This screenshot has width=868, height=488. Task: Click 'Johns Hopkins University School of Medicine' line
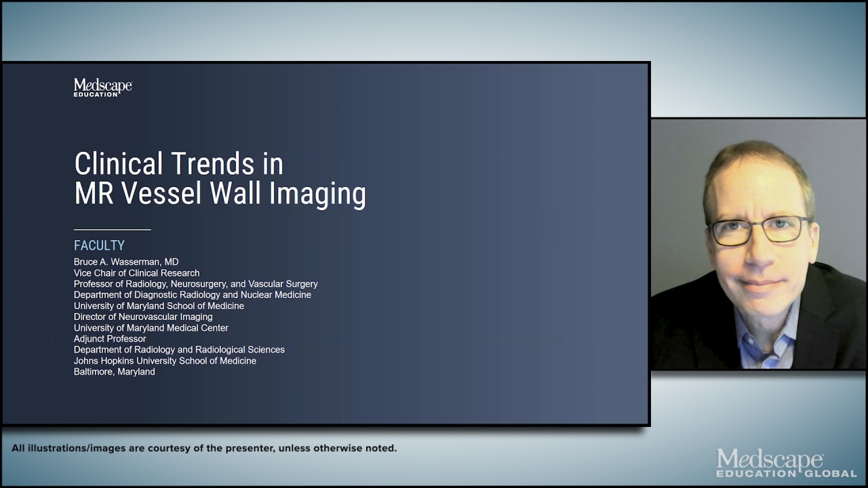tap(165, 361)
